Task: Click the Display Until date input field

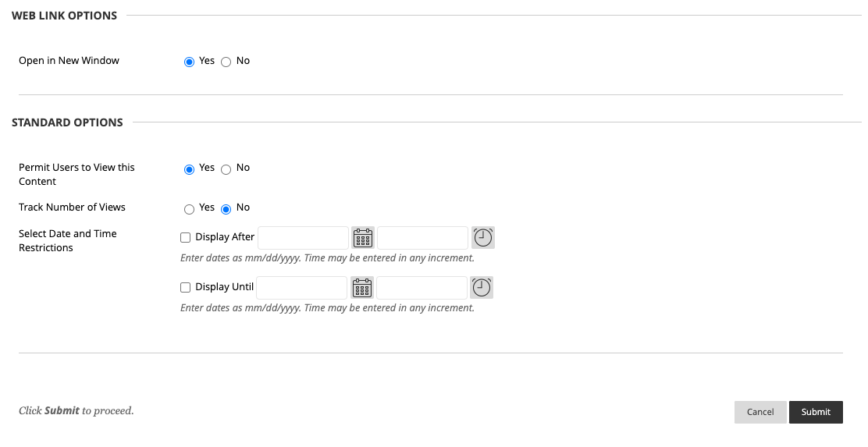Action: [x=301, y=288]
